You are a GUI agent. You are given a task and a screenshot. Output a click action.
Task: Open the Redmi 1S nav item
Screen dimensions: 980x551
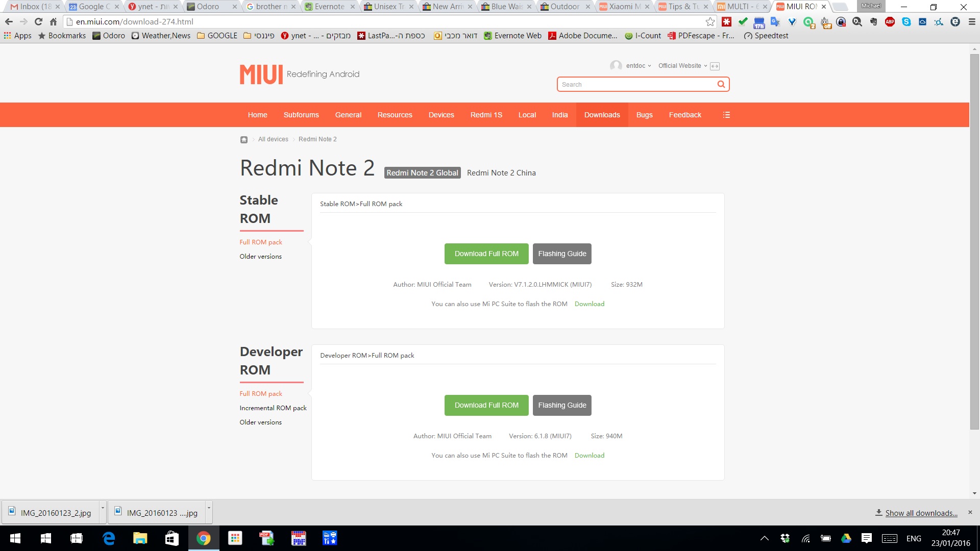tap(486, 115)
